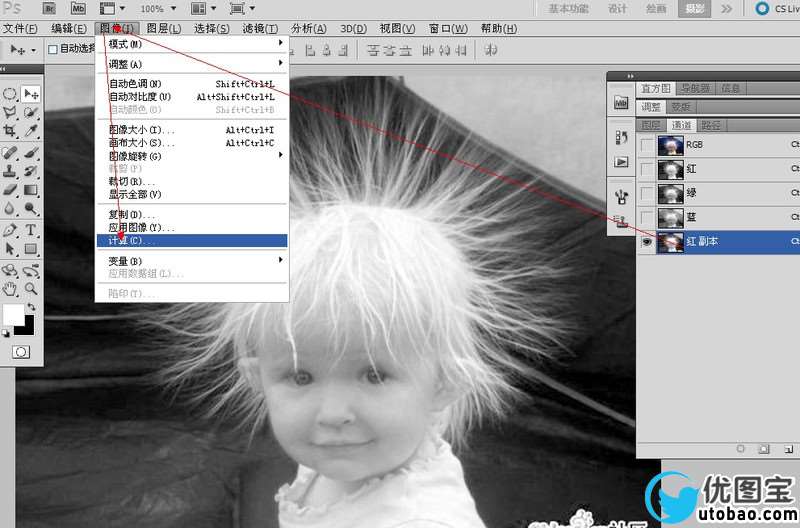Select the Move tool in toolbox
This screenshot has width=800, height=528.
click(x=31, y=94)
